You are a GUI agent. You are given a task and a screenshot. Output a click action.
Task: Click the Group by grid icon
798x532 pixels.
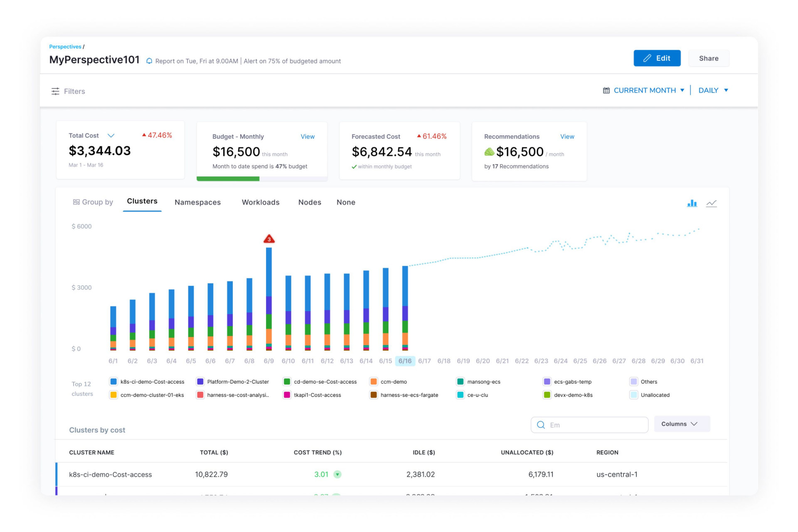tap(77, 202)
